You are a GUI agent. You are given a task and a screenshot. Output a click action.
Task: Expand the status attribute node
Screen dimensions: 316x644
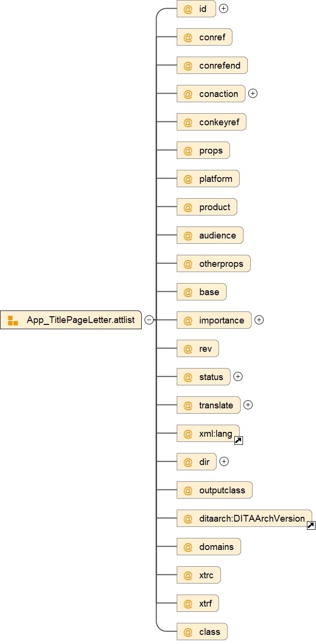[238, 377]
